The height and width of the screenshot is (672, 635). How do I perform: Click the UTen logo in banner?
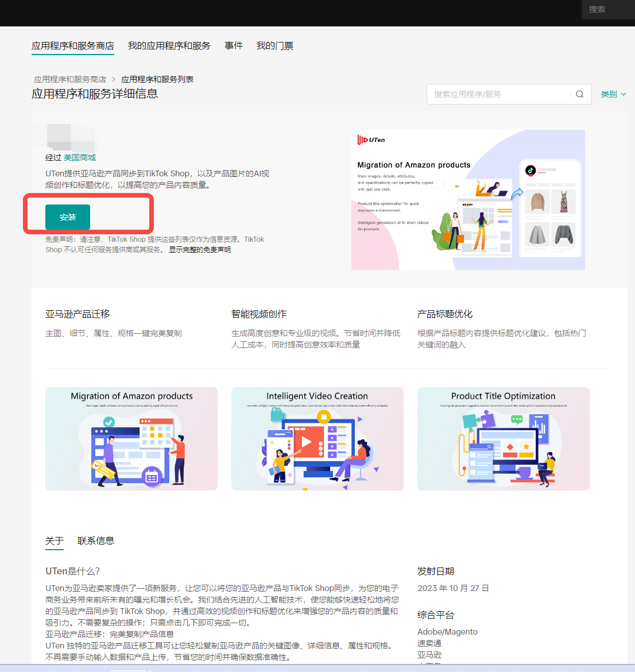pos(371,140)
